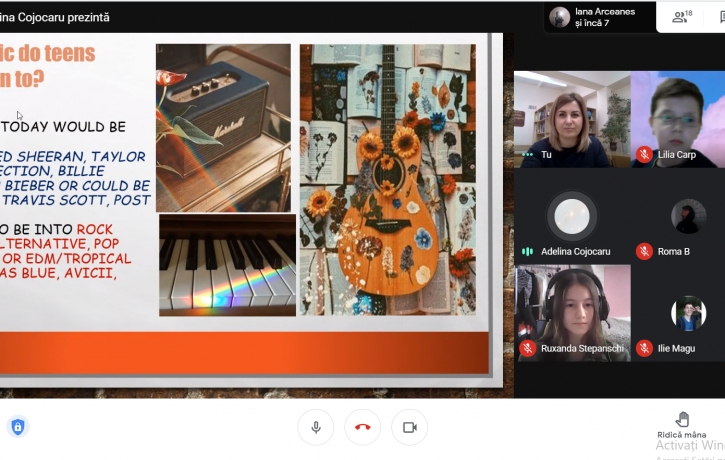Click Lilia Carp muted microphone icon
This screenshot has height=460, width=725.
tap(644, 154)
